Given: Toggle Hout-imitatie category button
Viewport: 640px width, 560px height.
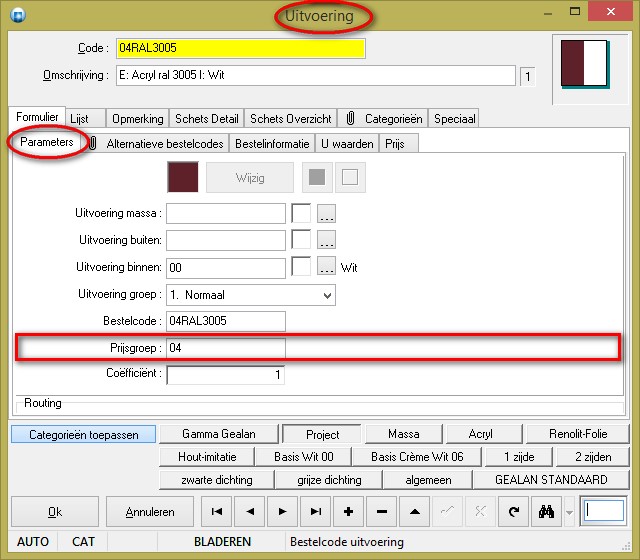Looking at the screenshot, I should point(207,457).
